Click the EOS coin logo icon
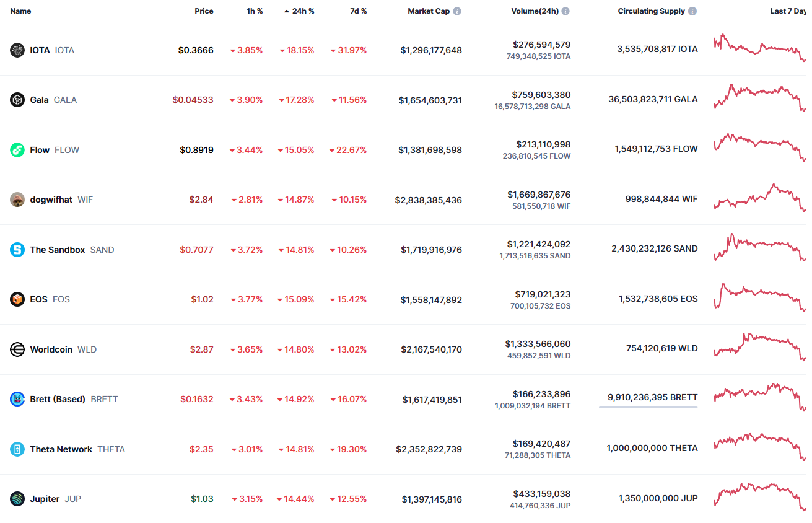Image resolution: width=812 pixels, height=523 pixels. (17, 299)
